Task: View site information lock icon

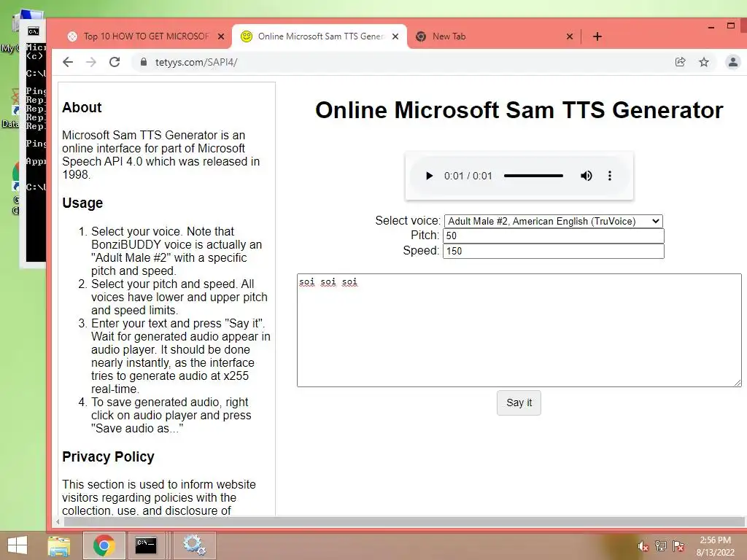Action: coord(143,62)
